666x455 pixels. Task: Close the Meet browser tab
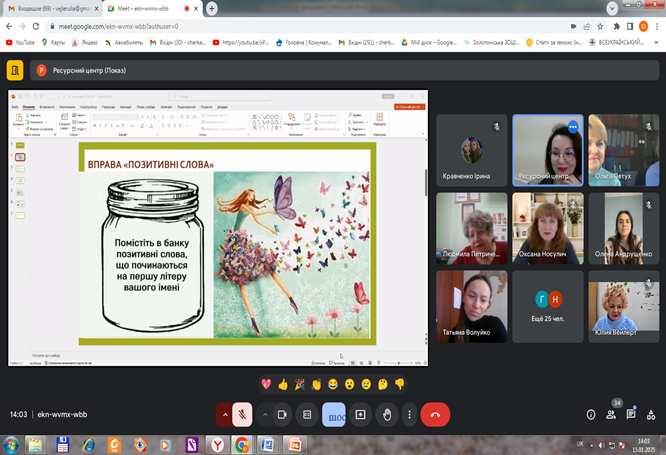196,8
